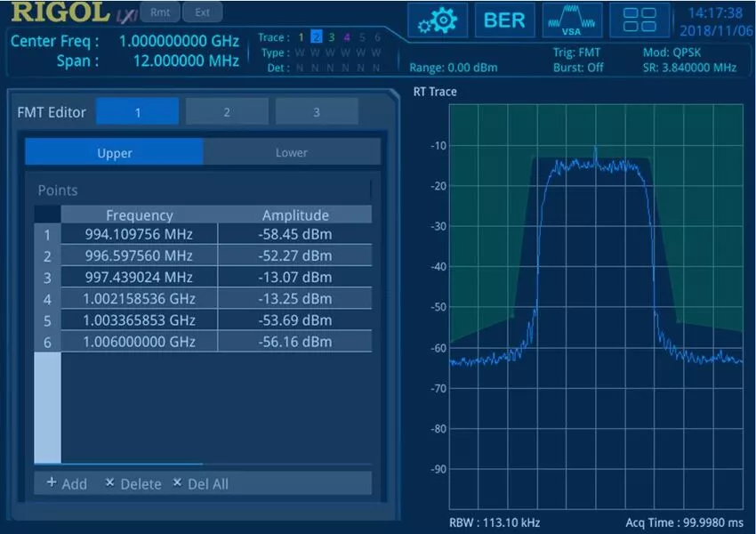Open the BER measurement button
This screenshot has width=756, height=534.
coord(504,20)
